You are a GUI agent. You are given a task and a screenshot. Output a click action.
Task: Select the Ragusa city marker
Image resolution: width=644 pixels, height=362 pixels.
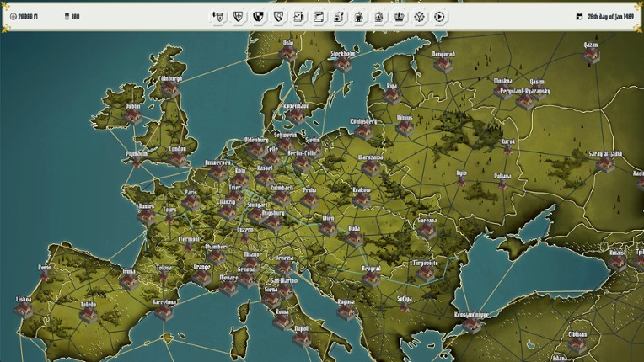pyautogui.click(x=346, y=312)
